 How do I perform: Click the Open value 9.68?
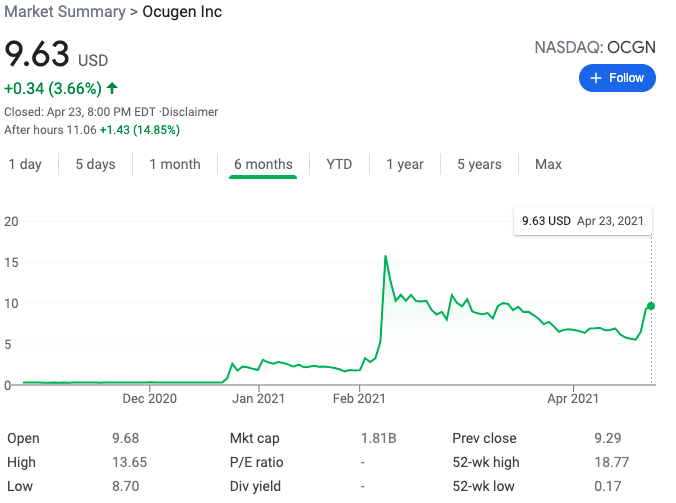pos(125,438)
